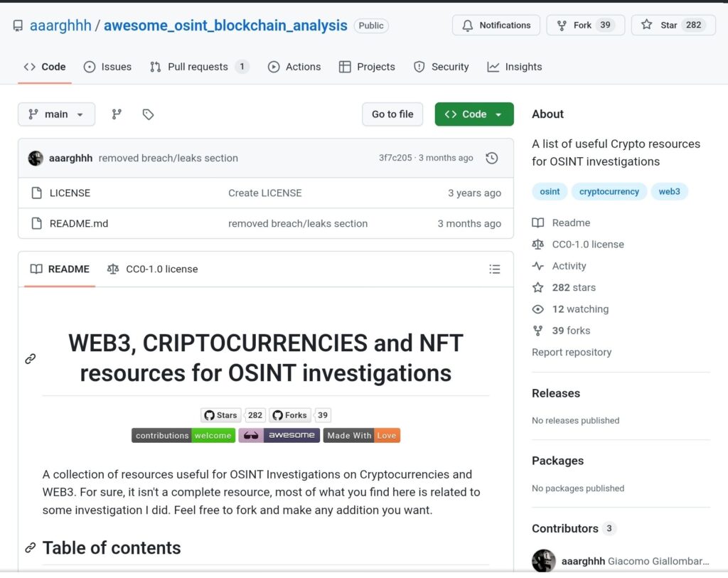View commit history clock icon

(492, 159)
